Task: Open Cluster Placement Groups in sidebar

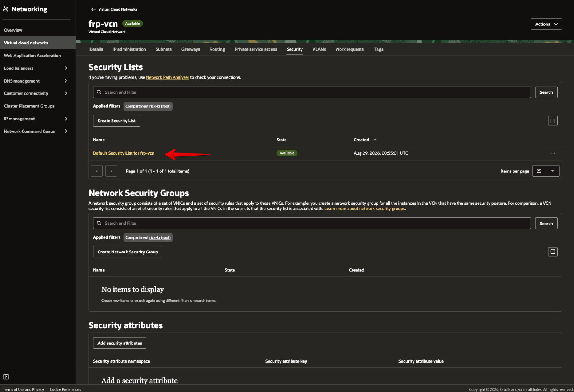Action: (x=29, y=106)
